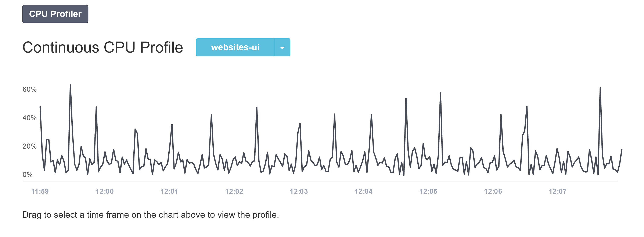Click the "Drag to select a time frame" hint
Viewport: 644px width, 237px height.
pos(151,215)
